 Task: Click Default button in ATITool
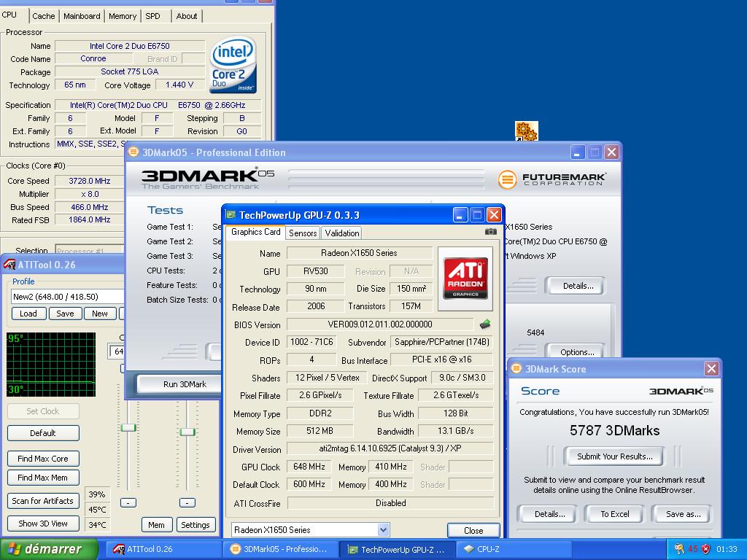click(43, 433)
